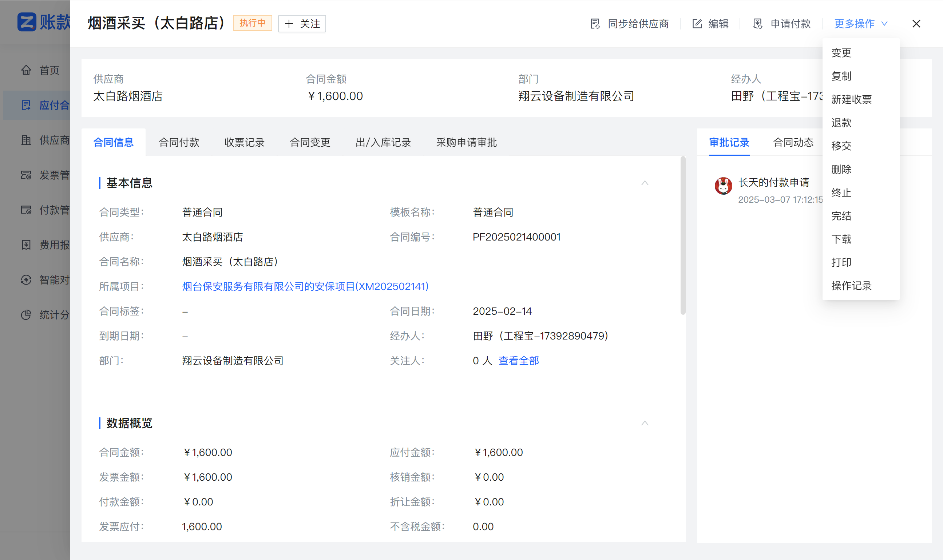Image resolution: width=943 pixels, height=560 pixels.
Task: Click 查看全部 next to 关注人
Action: (518, 361)
